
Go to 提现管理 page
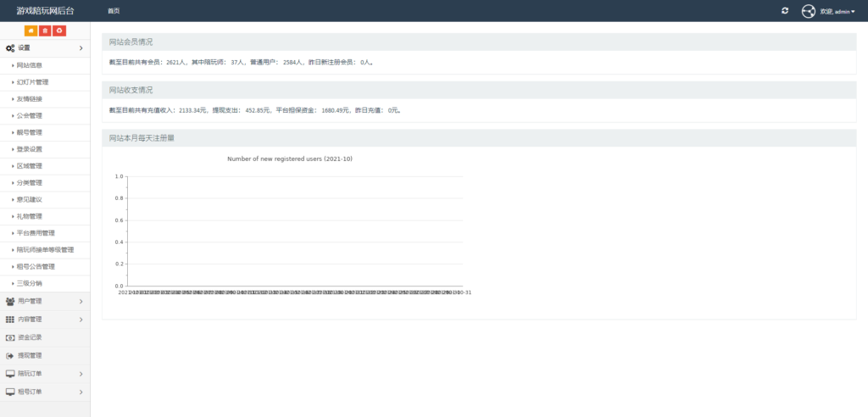(30, 355)
